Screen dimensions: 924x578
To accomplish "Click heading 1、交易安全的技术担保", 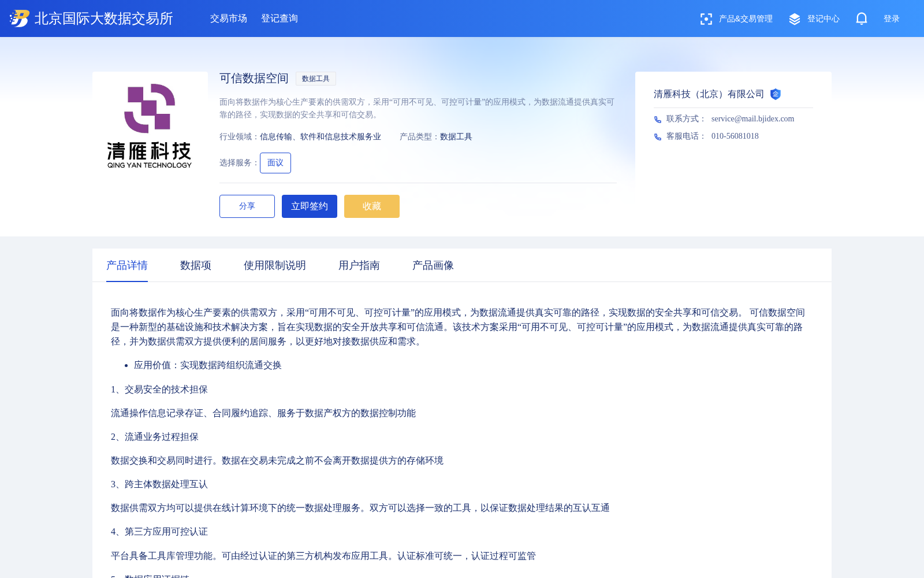I will click(x=159, y=390).
